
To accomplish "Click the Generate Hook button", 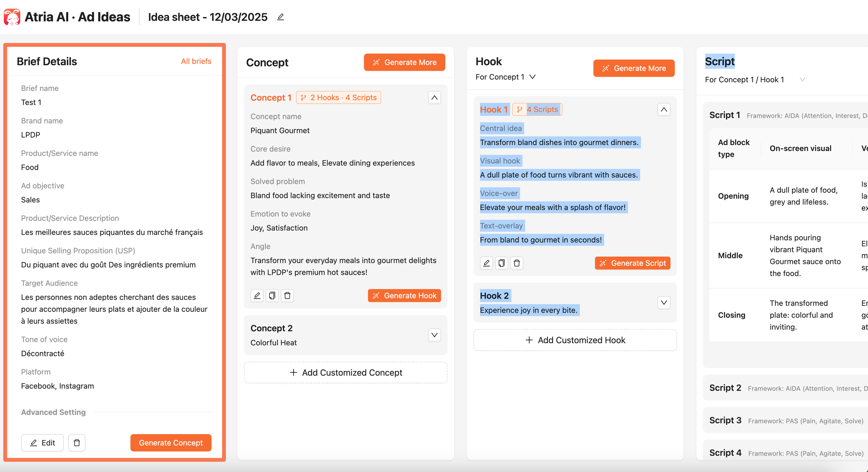I will pyautogui.click(x=404, y=295).
